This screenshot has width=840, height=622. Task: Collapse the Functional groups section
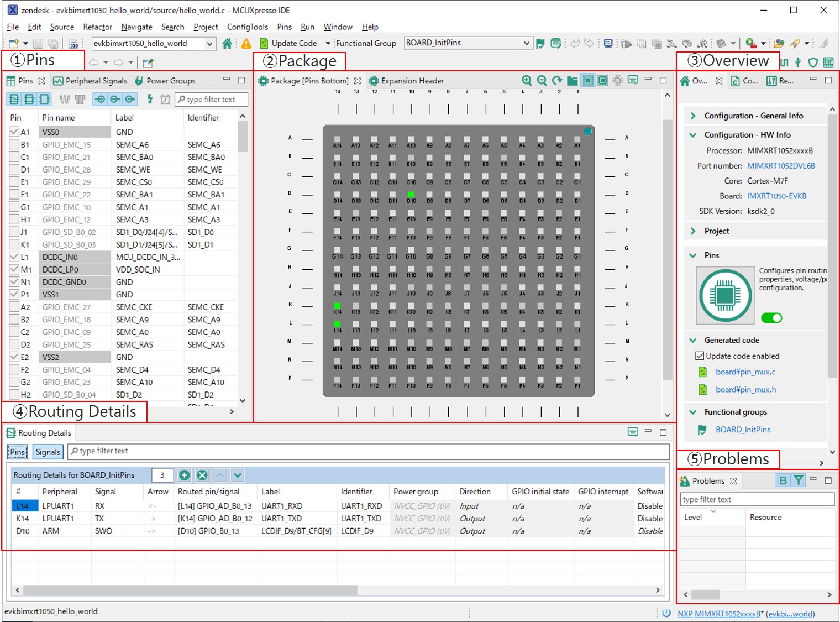[693, 412]
